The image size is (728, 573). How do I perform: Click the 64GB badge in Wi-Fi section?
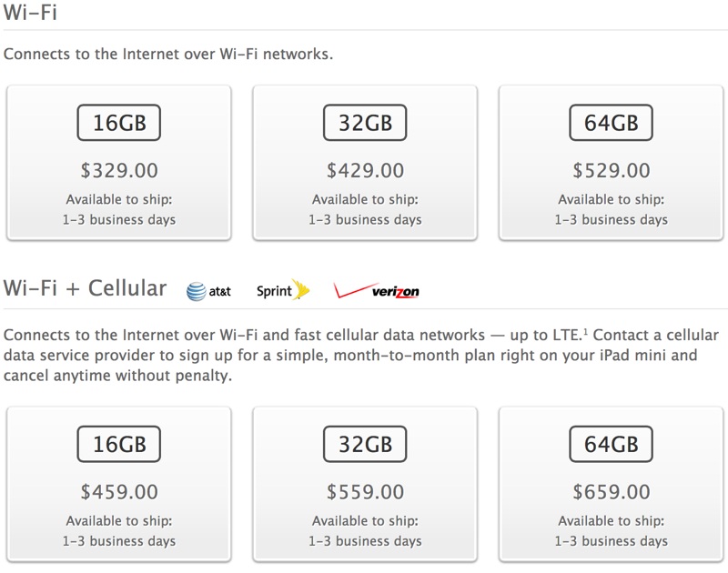(611, 123)
